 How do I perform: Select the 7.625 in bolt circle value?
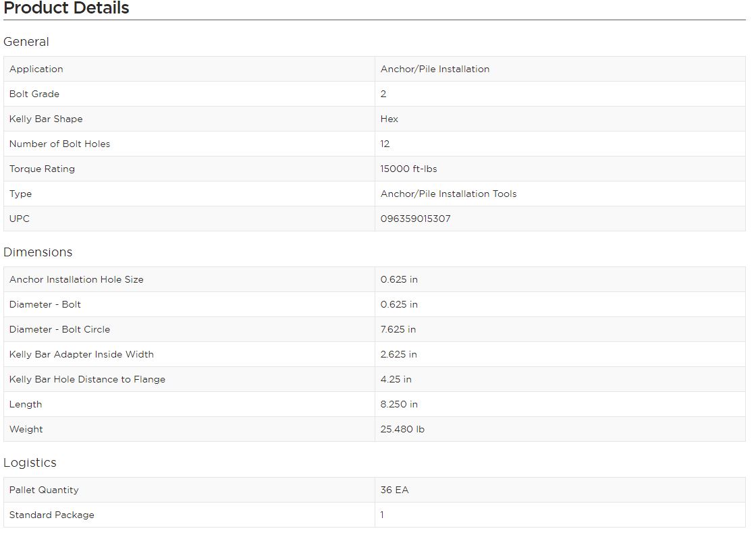tap(398, 329)
